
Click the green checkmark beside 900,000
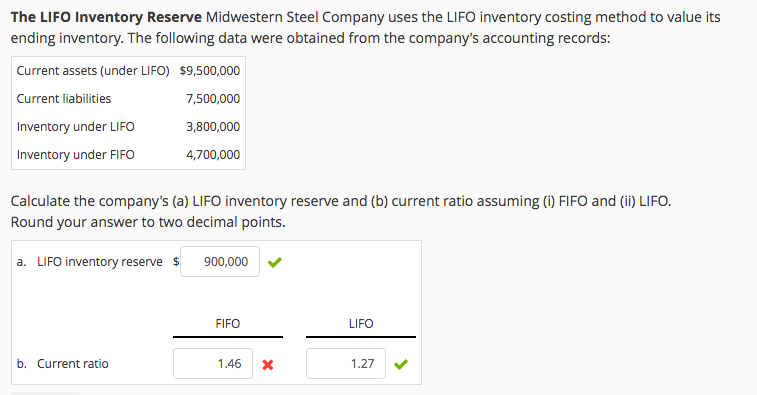point(275,262)
